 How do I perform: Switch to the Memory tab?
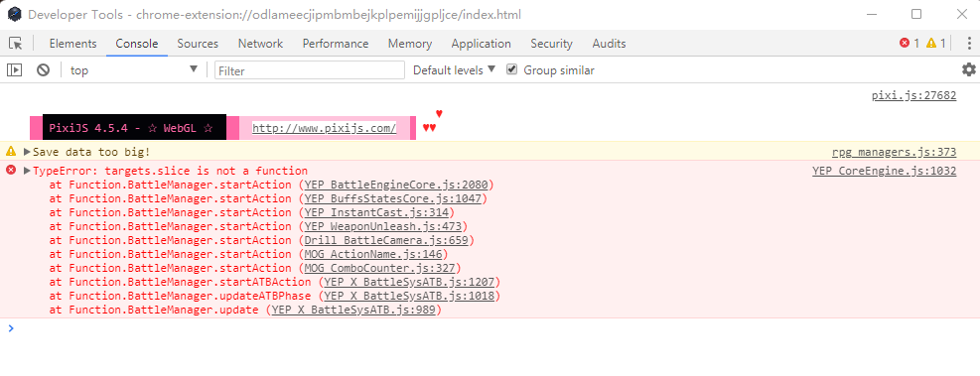410,44
